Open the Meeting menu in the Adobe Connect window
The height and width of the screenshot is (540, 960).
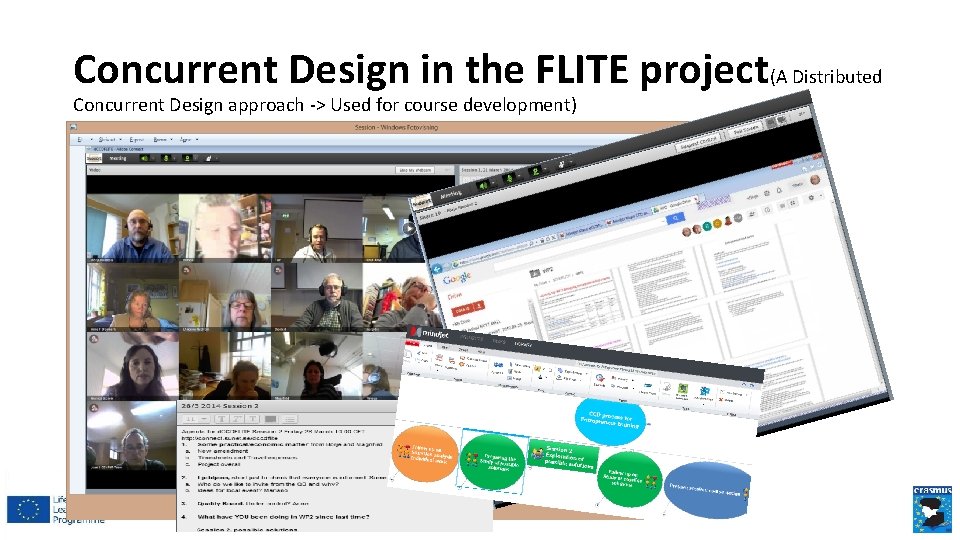(118, 158)
